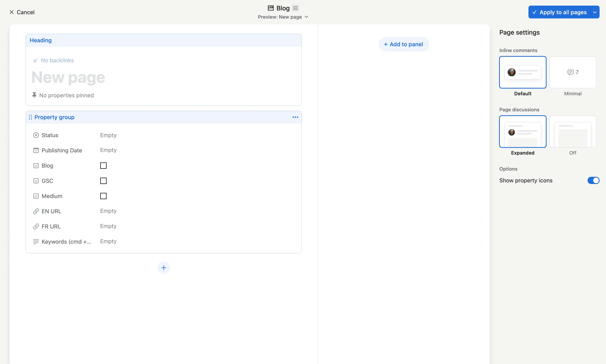Click the backlinks icon in heading panel

click(35, 60)
